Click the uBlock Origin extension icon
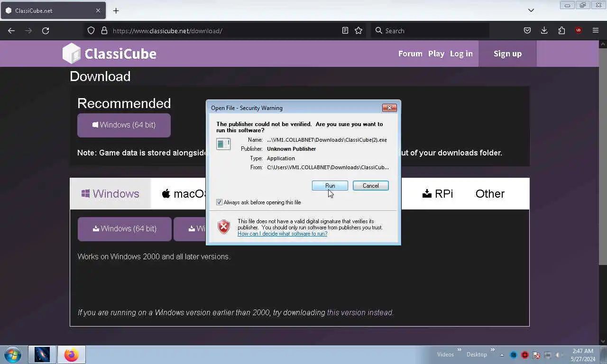607x364 pixels. (579, 30)
